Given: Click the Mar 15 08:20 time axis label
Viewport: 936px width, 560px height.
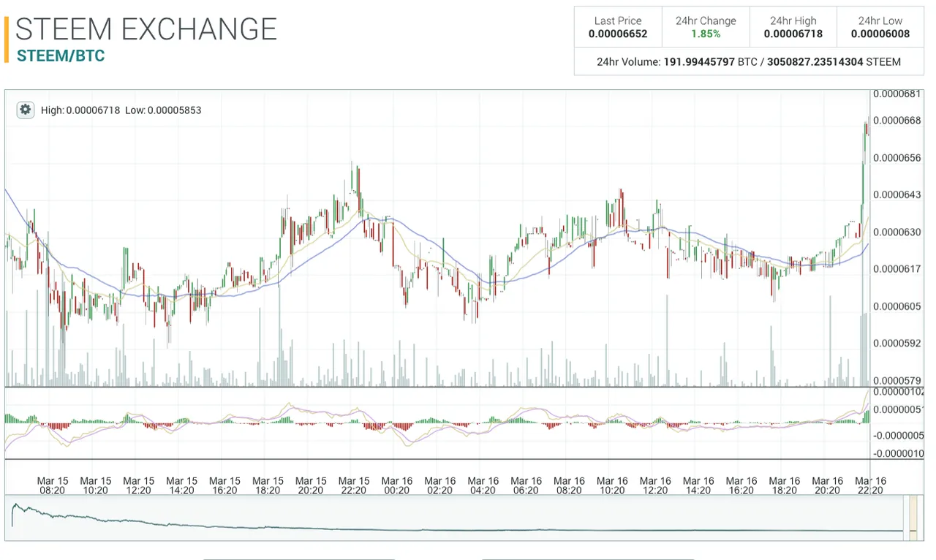Looking at the screenshot, I should pos(53,486).
